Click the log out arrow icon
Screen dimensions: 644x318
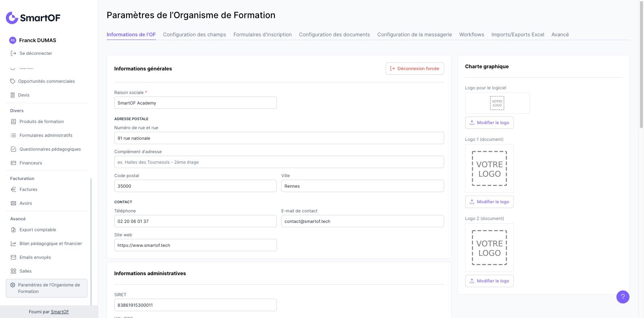tap(13, 53)
